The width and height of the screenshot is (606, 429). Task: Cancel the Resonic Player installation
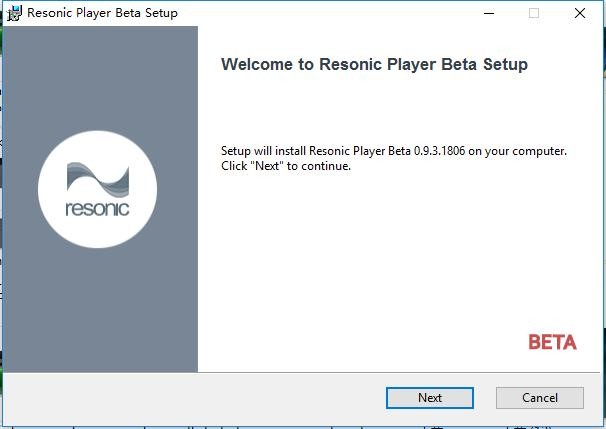point(540,398)
